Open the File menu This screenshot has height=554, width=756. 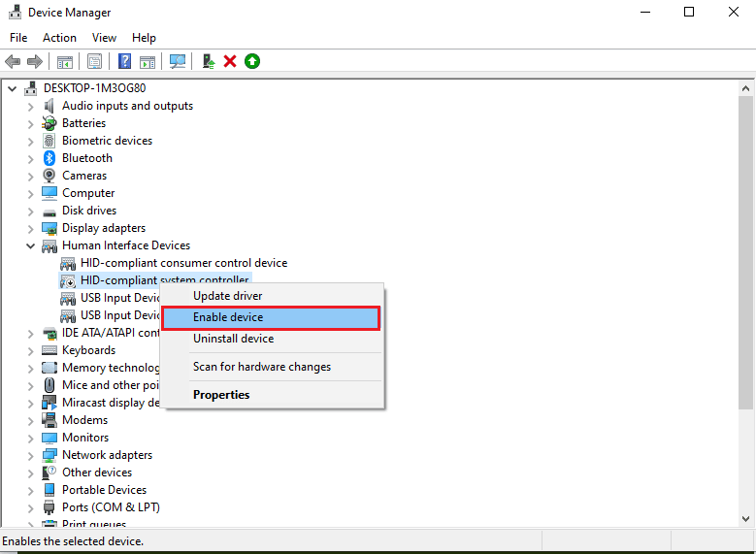[18, 38]
